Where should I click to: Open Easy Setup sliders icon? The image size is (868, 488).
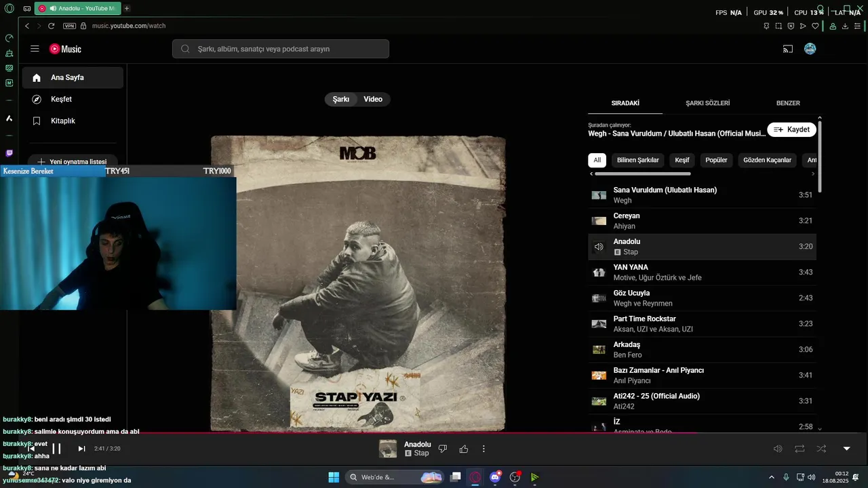click(x=857, y=26)
